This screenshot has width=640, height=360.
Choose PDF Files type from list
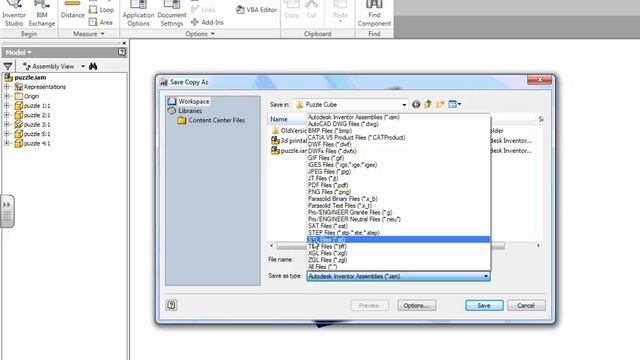pos(398,185)
